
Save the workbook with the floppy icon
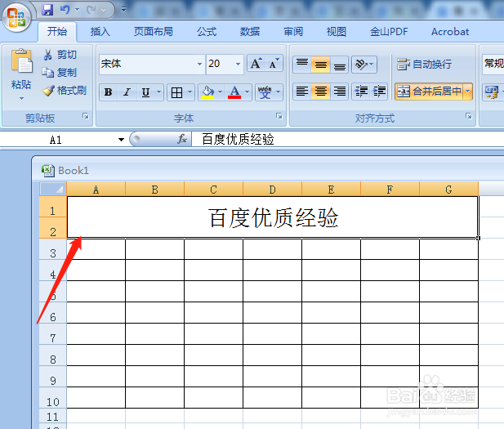(47, 10)
